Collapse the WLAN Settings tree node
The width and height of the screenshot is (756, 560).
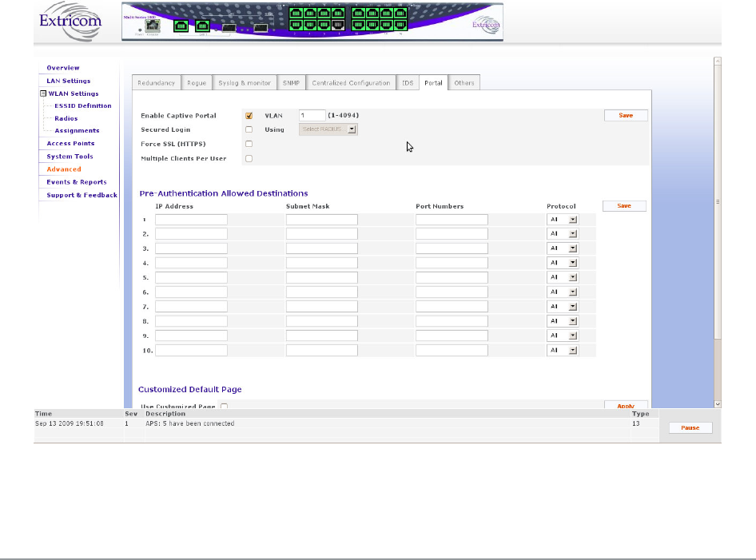pyautogui.click(x=43, y=93)
